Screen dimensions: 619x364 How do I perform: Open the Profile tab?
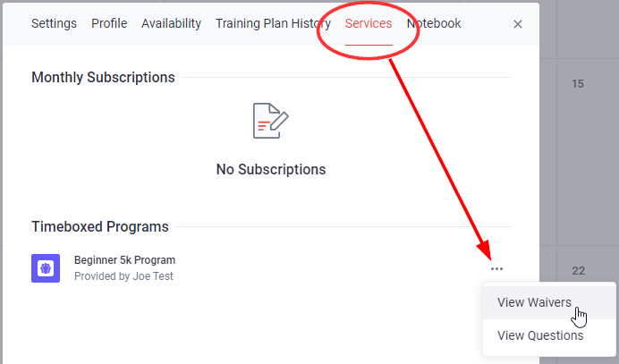pyautogui.click(x=109, y=23)
